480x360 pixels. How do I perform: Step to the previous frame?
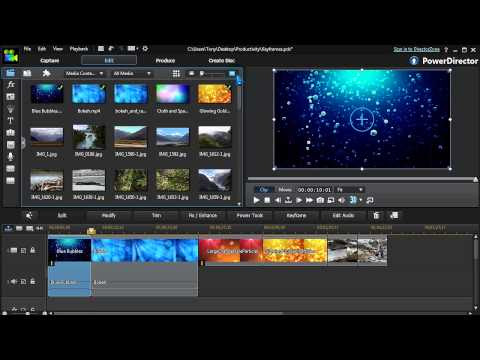click(x=278, y=200)
